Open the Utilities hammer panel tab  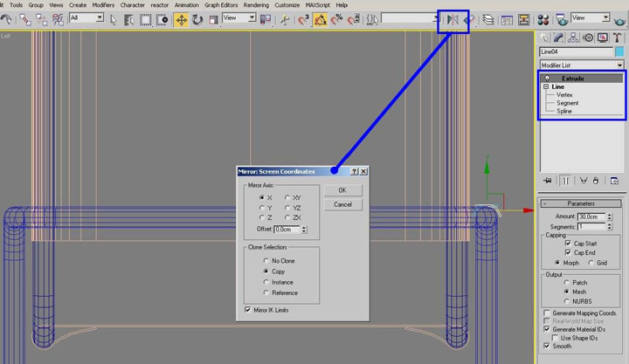tap(618, 38)
